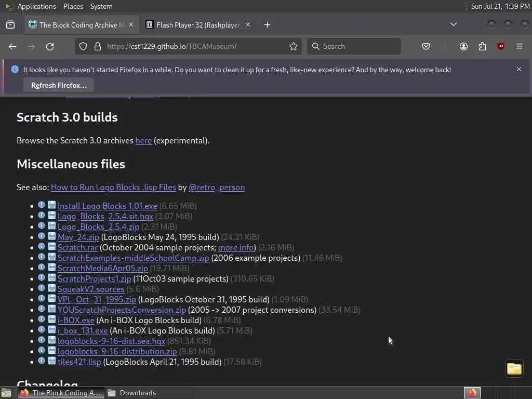Dismiss the Firefox refresh notification bar
The height and width of the screenshot is (399, 532).
point(519,69)
